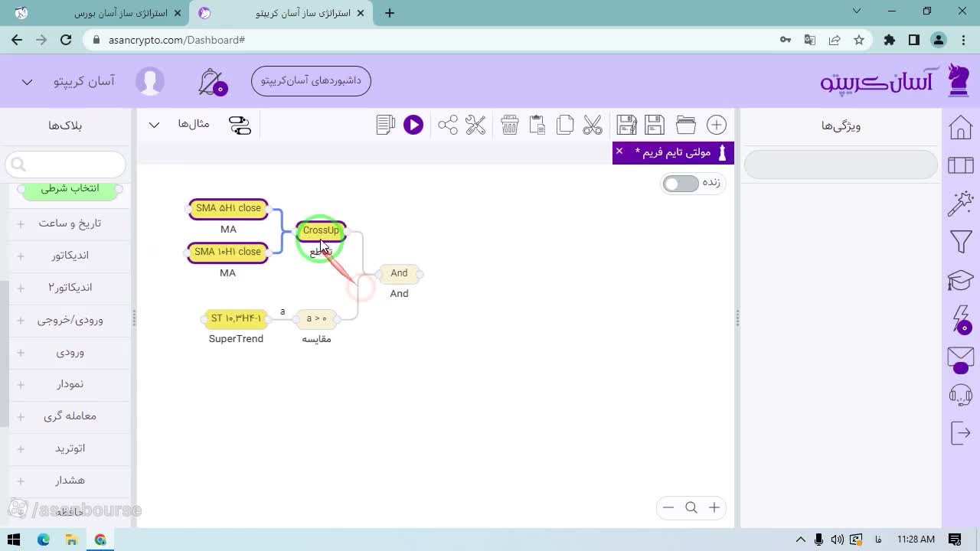This screenshot has width=980, height=551.
Task: Open the tools wrench-and-screwdriver icon
Action: [475, 125]
